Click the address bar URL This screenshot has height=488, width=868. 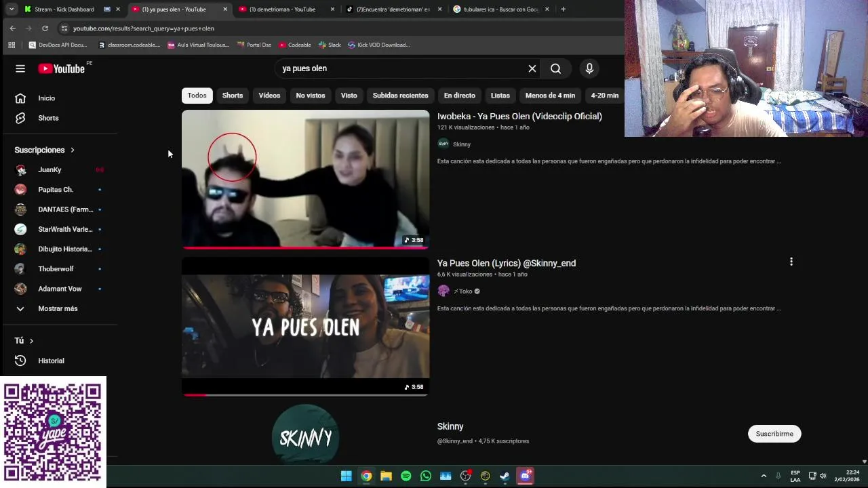[144, 28]
